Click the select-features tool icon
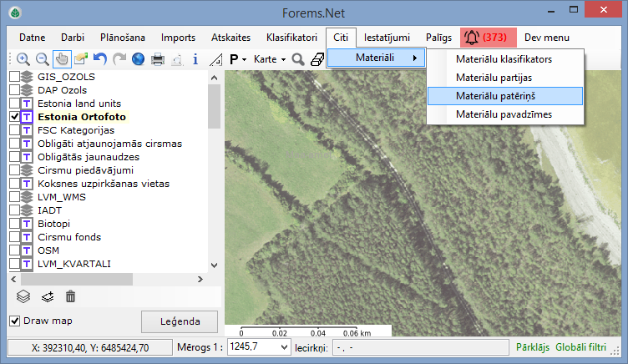This screenshot has height=364, width=628. [80, 59]
